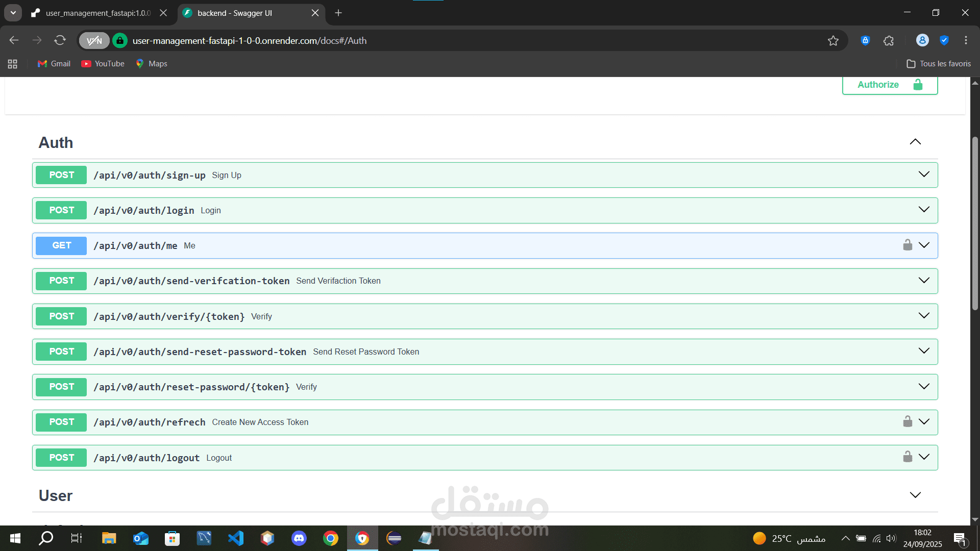Bookmark page with star icon
980x551 pixels.
(833, 41)
